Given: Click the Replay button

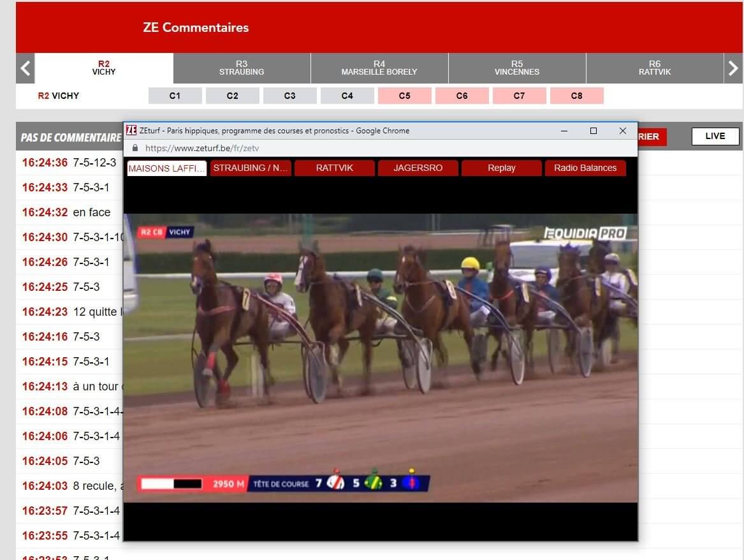Looking at the screenshot, I should [502, 168].
